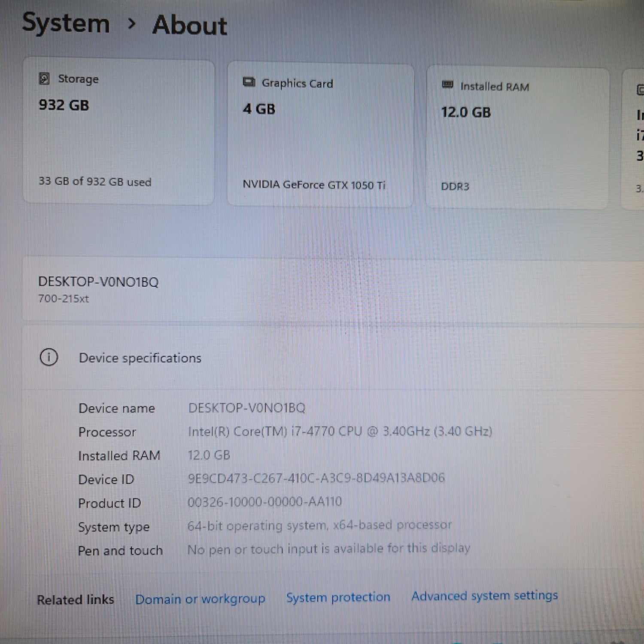This screenshot has height=644, width=644.
Task: Click the icon above 932 GB storage value
Action: tap(44, 79)
